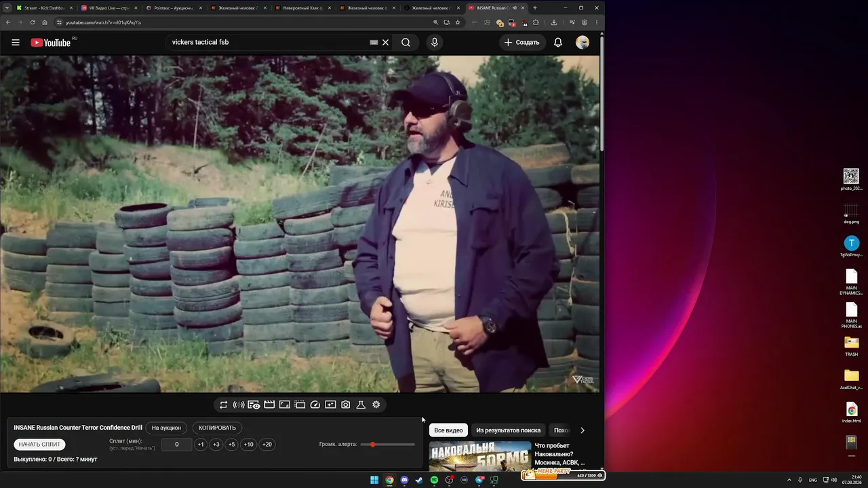
Task: Click the НАЧАТЬ СПЛИТ button
Action: pos(39,445)
